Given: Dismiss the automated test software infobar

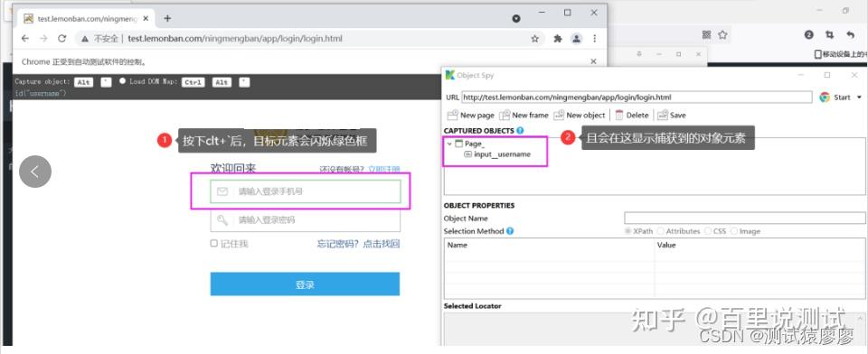Looking at the screenshot, I should 593,61.
